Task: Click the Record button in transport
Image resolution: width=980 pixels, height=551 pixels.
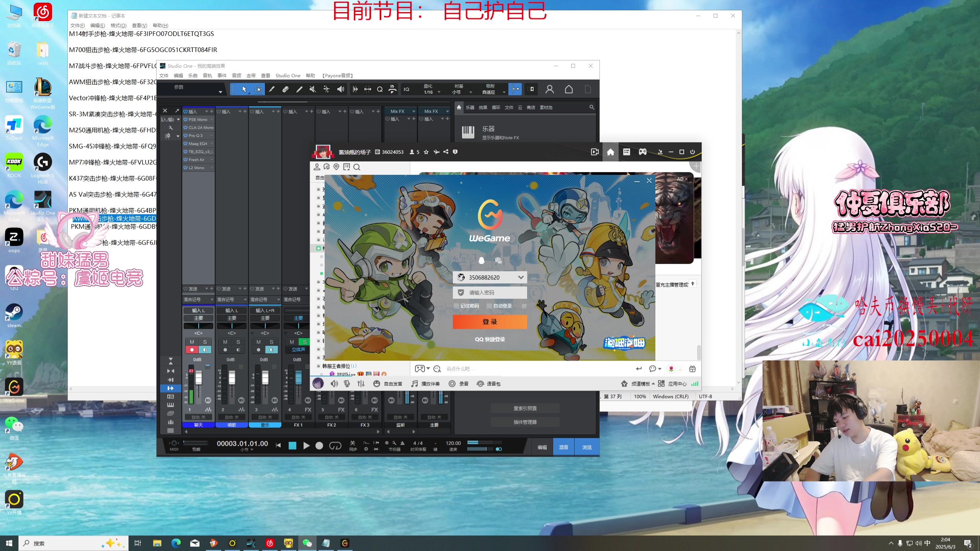Action: click(x=319, y=445)
